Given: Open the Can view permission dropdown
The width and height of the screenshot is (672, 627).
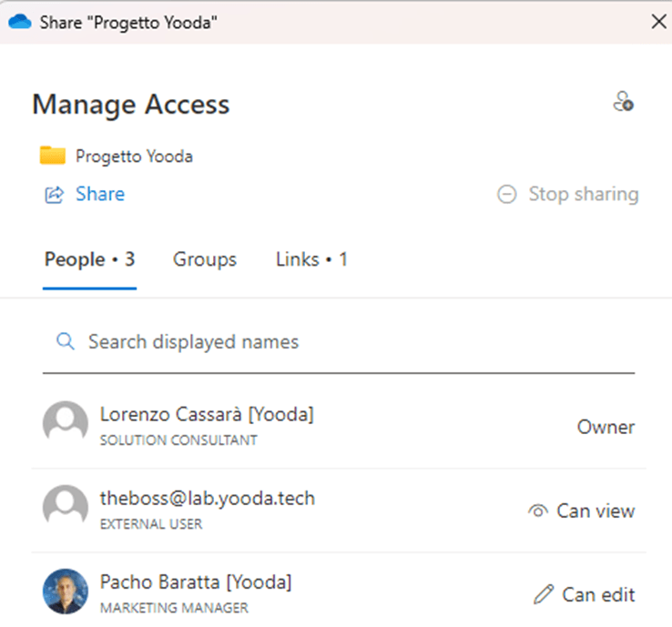Looking at the screenshot, I should tap(581, 511).
